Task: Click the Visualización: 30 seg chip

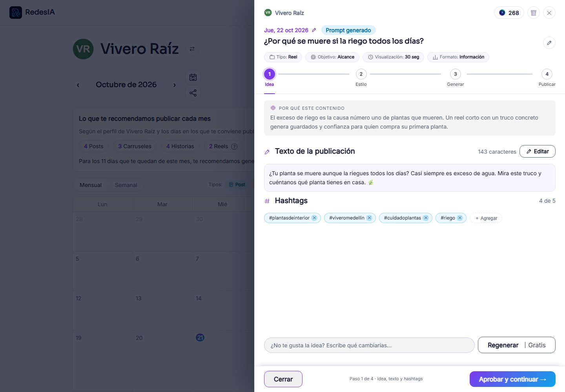Action: 393,57
